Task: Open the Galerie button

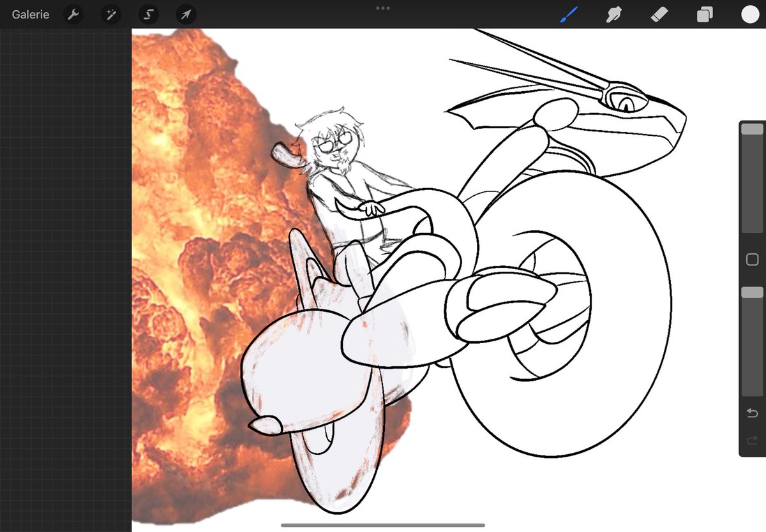Action: [x=30, y=14]
